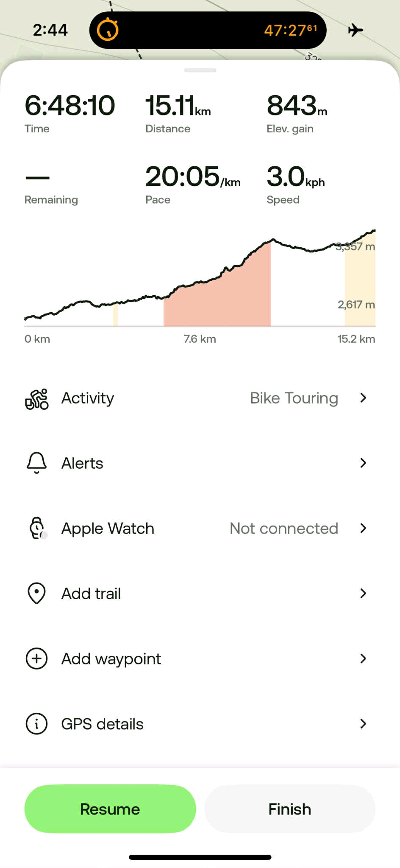This screenshot has width=400, height=868.
Task: Open GPS details chevron arrow
Action: click(x=363, y=724)
